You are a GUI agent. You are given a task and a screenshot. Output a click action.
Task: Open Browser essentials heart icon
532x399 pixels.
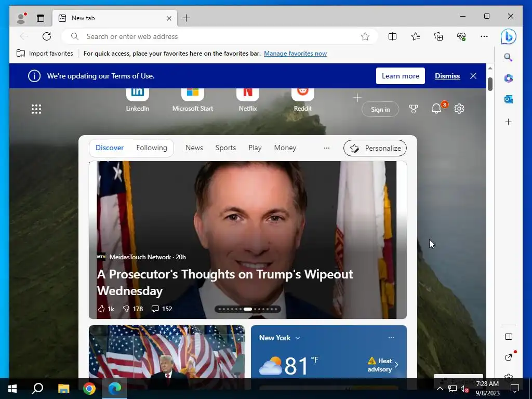(x=461, y=36)
